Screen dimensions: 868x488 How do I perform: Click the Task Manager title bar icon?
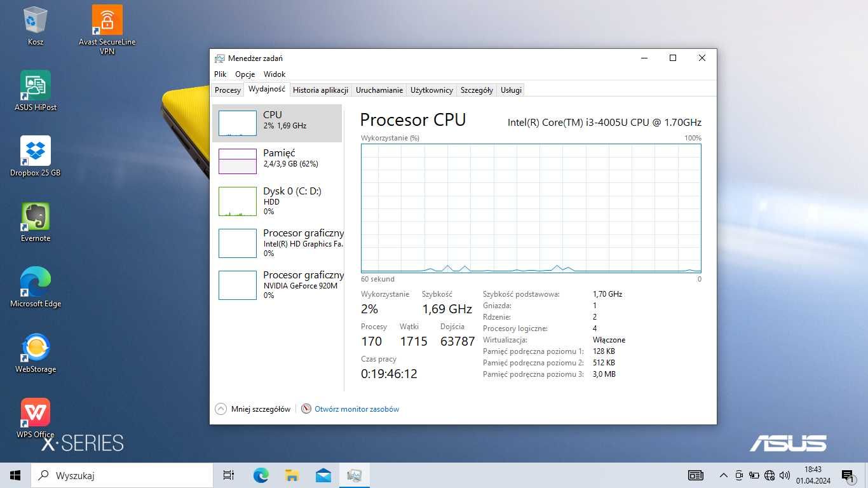pyautogui.click(x=220, y=58)
